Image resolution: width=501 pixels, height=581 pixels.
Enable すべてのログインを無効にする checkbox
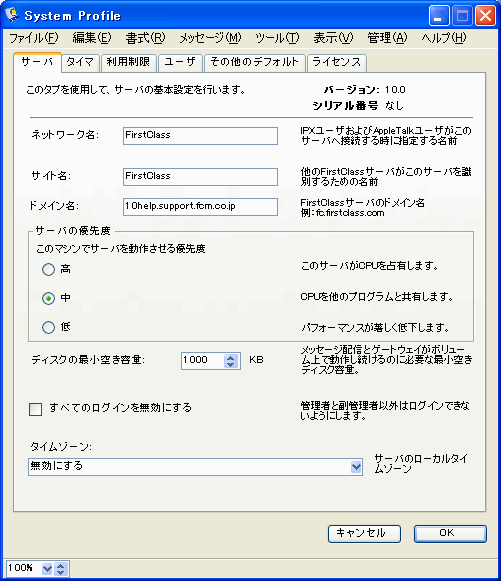(x=36, y=409)
